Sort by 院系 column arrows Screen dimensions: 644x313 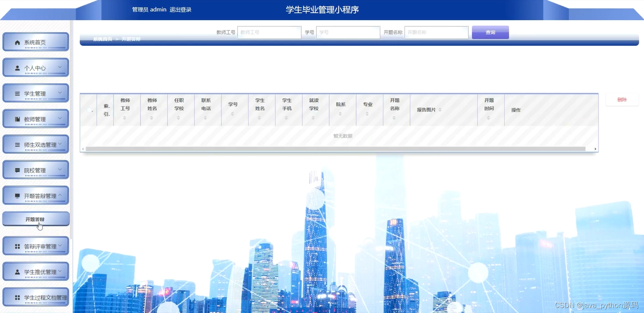(340, 114)
